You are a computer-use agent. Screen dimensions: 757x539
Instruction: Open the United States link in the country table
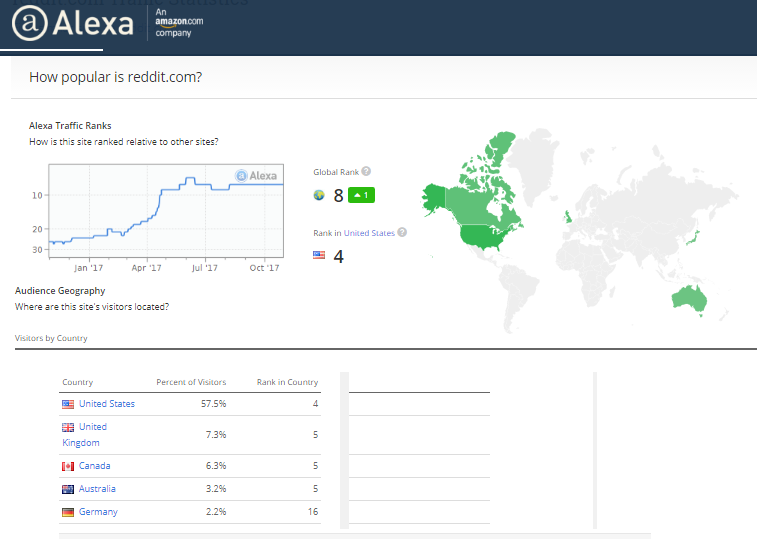(107, 404)
